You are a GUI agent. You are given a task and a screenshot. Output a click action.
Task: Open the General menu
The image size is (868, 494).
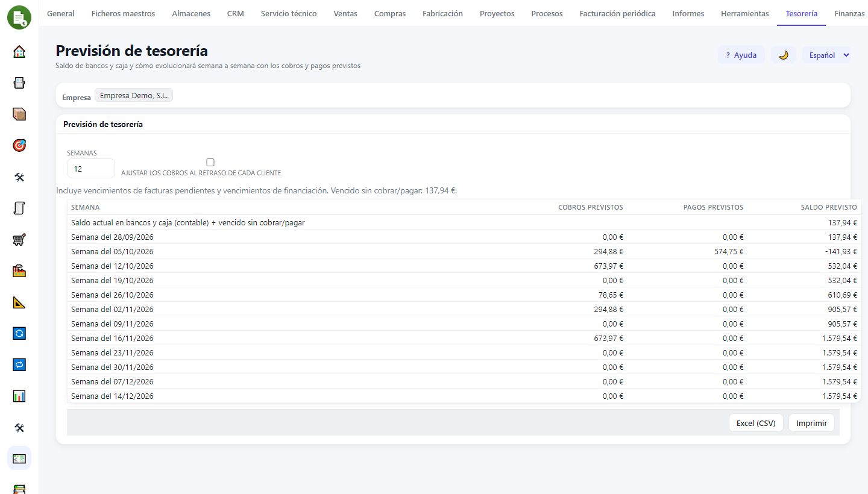[61, 13]
